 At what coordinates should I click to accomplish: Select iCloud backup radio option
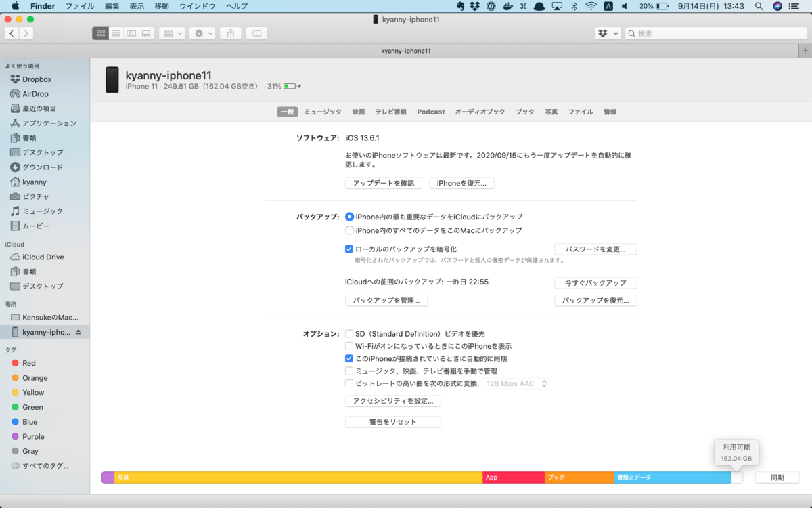(350, 217)
